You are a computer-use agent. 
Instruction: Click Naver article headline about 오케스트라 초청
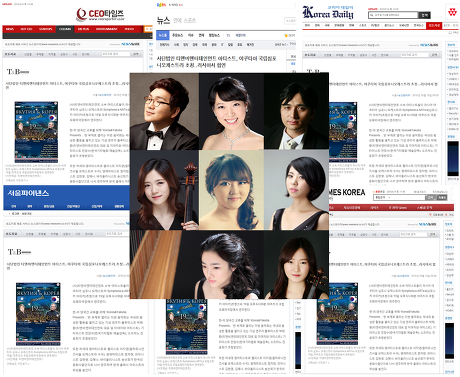point(217,62)
